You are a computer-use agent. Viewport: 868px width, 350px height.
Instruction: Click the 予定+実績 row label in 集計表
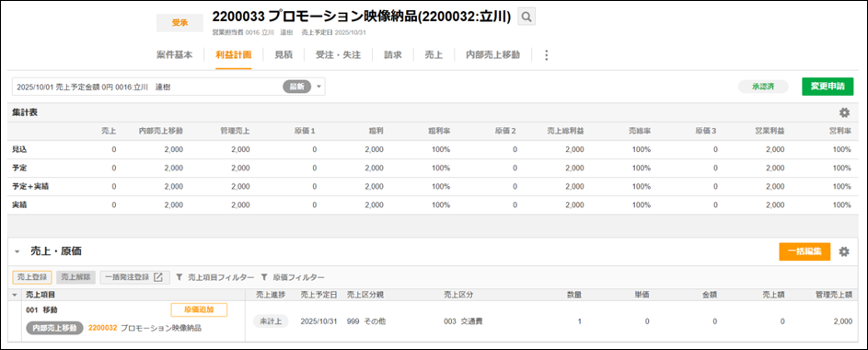(x=30, y=187)
